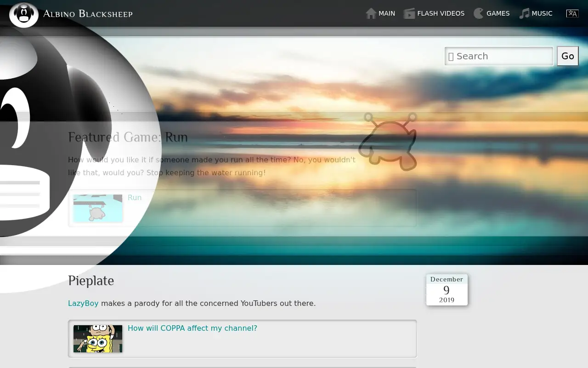Focus the Search text field
Image resolution: width=588 pixels, height=368 pixels.
point(499,56)
